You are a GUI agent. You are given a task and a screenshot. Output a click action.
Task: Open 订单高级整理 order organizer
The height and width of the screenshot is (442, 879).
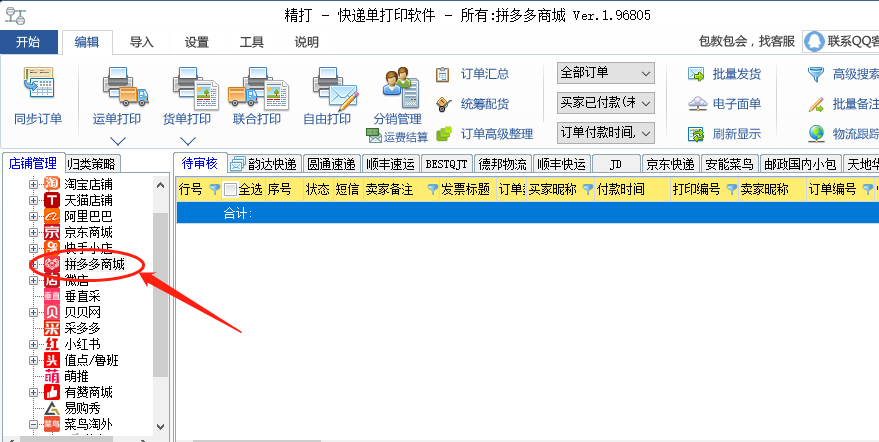(x=484, y=134)
